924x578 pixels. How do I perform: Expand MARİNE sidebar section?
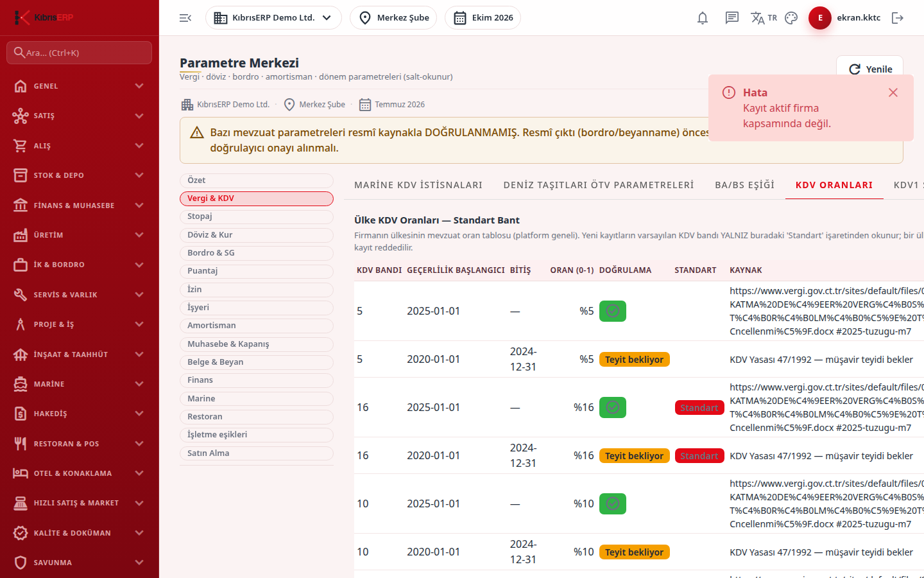[x=80, y=384]
